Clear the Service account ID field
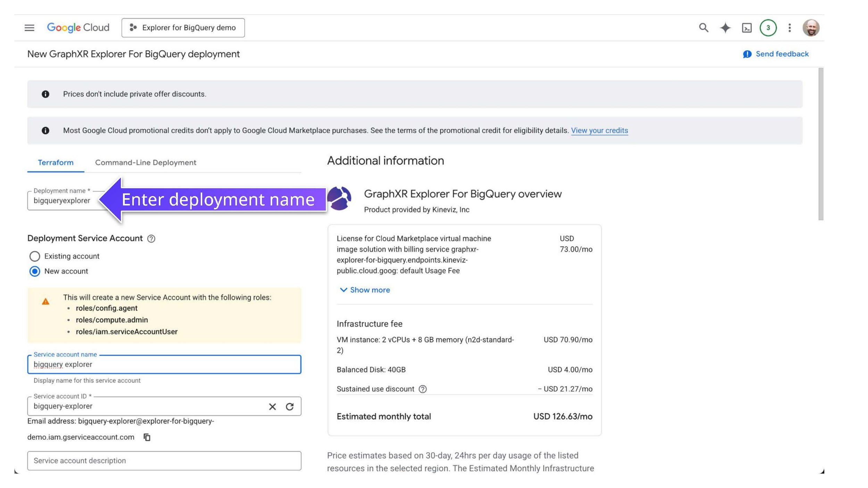This screenshot has height=488, width=868. click(273, 407)
